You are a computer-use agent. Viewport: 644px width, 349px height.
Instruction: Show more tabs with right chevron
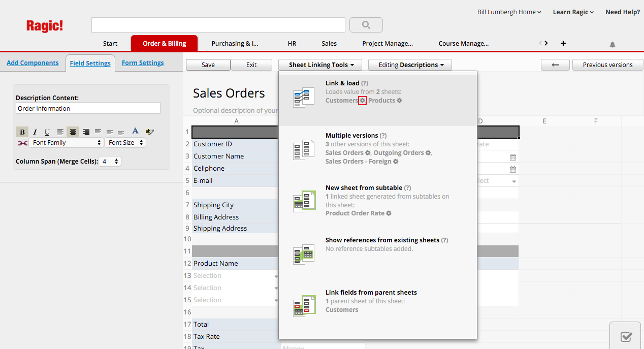tap(546, 43)
